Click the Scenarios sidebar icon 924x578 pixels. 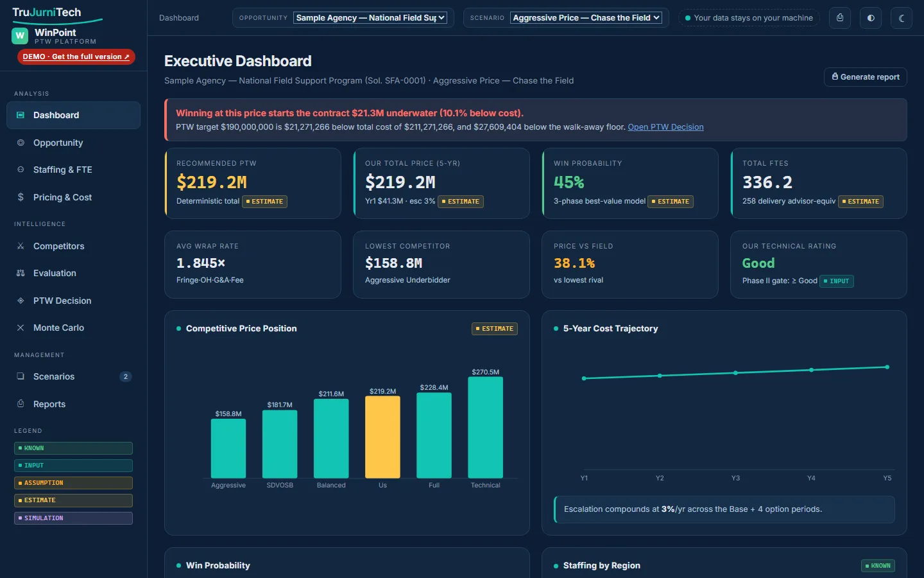click(x=21, y=376)
